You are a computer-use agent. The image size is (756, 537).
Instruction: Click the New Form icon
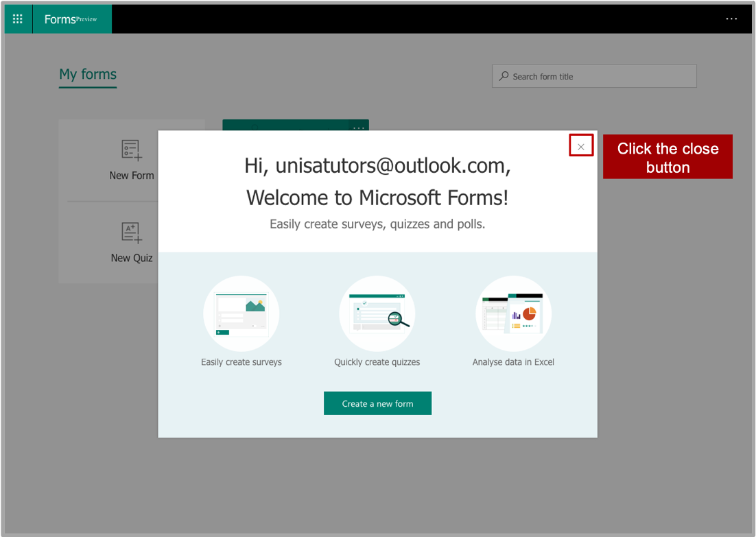(x=132, y=150)
